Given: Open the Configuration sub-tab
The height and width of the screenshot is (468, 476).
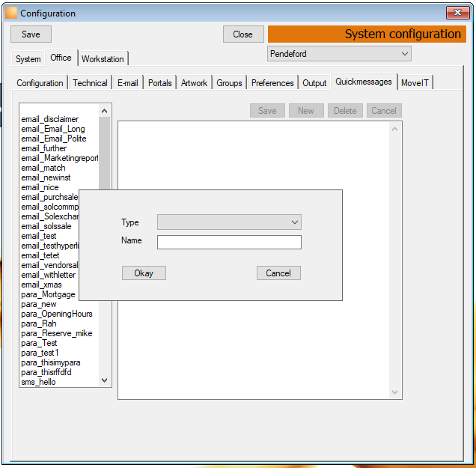Looking at the screenshot, I should click(x=40, y=83).
